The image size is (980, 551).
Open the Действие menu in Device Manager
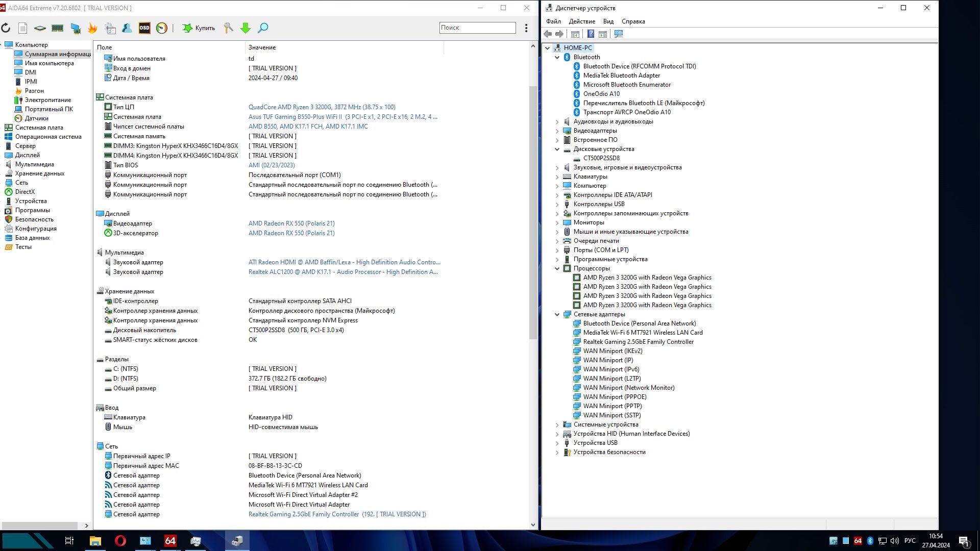coord(582,21)
